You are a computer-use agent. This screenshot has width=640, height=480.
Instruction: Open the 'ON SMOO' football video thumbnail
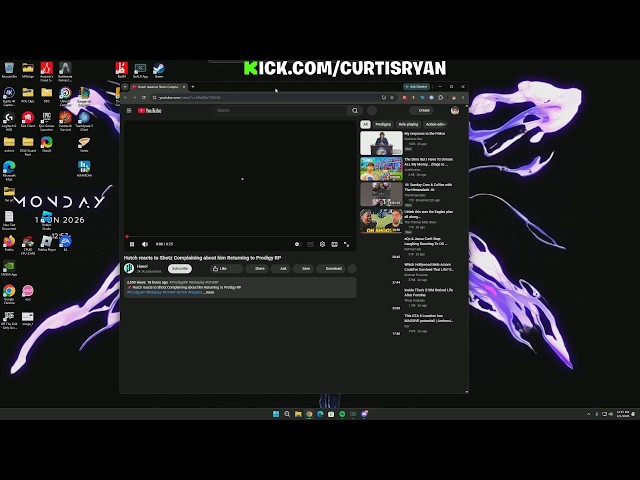381,221
